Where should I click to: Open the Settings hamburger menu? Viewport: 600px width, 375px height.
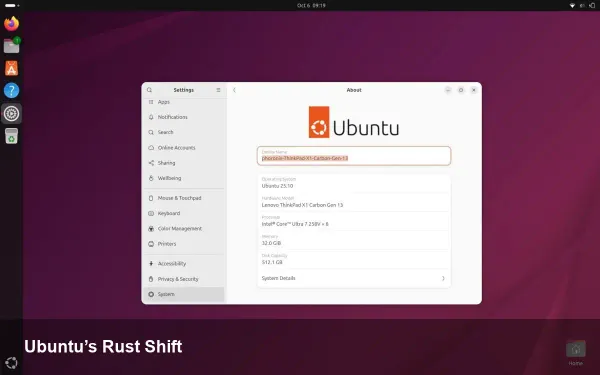[x=218, y=90]
